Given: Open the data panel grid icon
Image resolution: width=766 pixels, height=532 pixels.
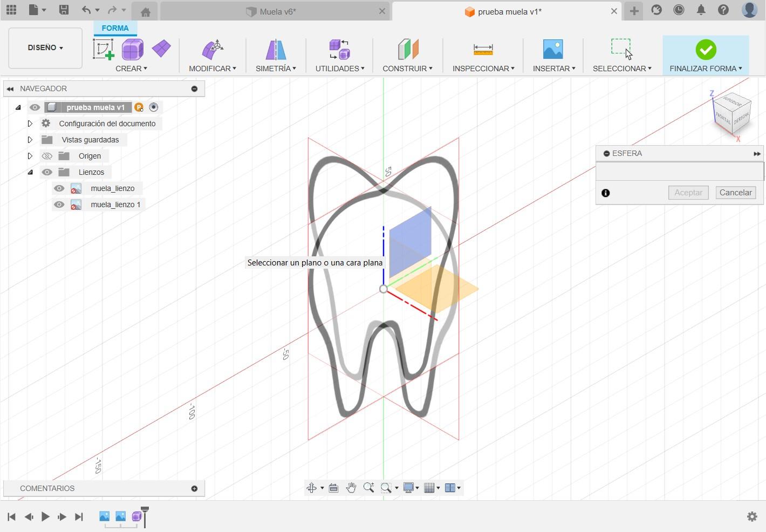Looking at the screenshot, I should pos(11,10).
